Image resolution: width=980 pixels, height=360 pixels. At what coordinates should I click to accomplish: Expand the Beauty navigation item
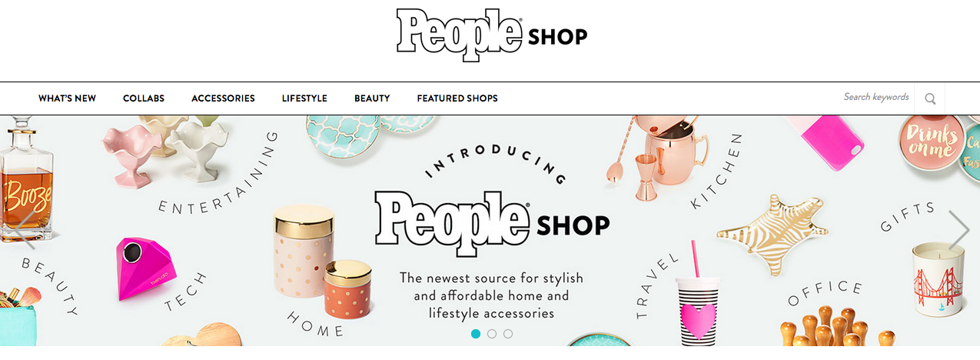click(x=372, y=98)
